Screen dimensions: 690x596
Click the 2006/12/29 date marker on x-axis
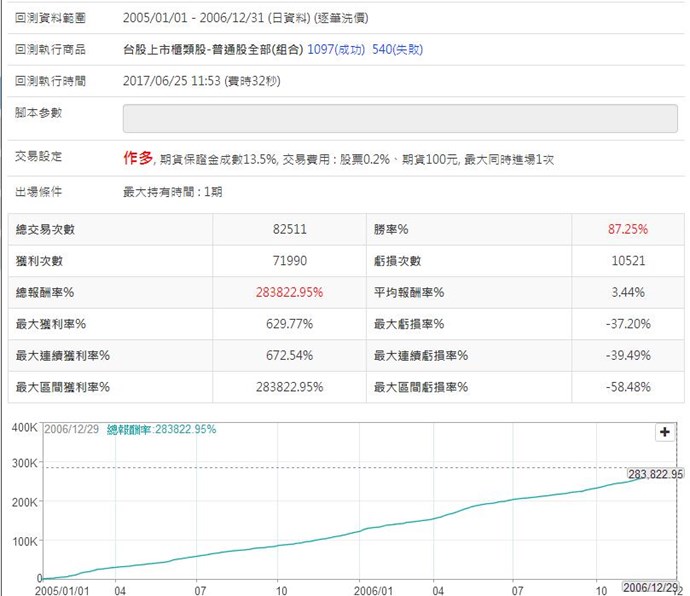pyautogui.click(x=649, y=586)
